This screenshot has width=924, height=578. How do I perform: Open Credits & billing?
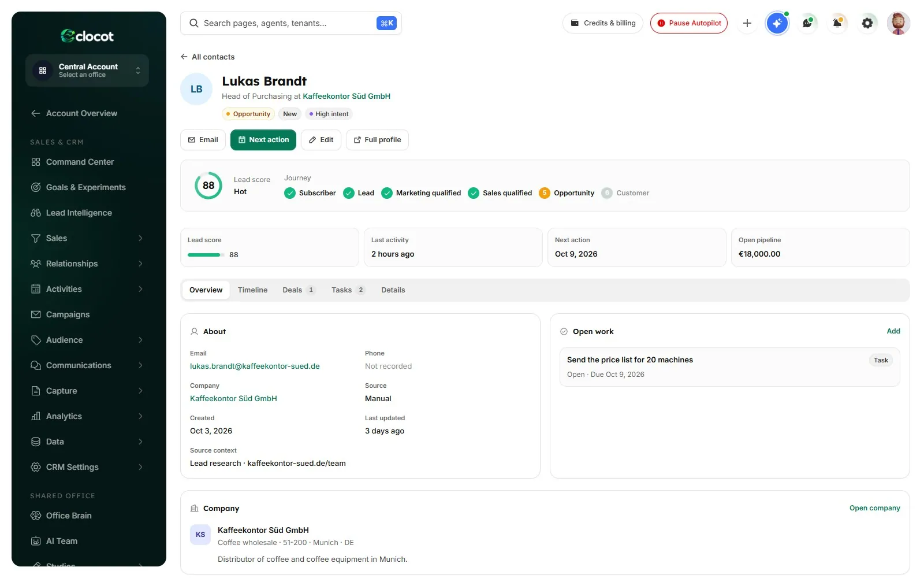coord(603,23)
